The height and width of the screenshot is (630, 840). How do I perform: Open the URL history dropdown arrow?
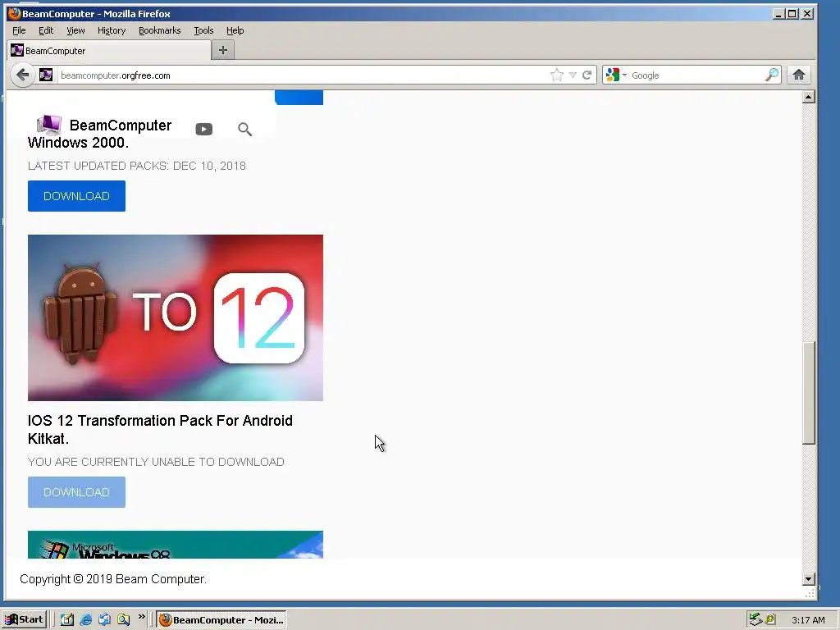[573, 75]
